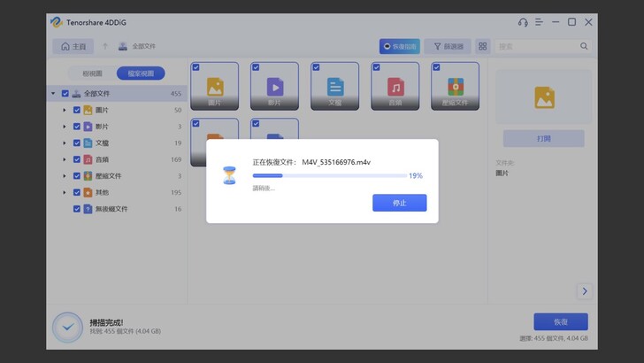Uncheck the checkbox on 影片 tile
The width and height of the screenshot is (644, 363).
click(x=256, y=67)
